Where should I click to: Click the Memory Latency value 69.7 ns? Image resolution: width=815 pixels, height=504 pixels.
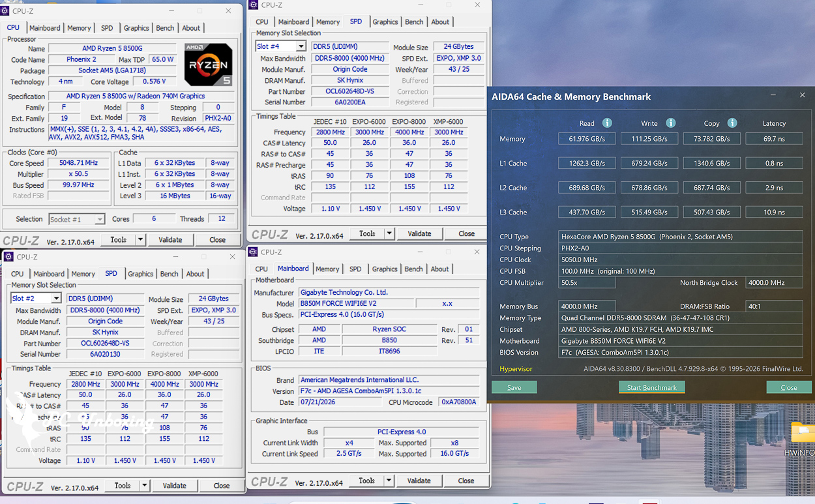(774, 139)
